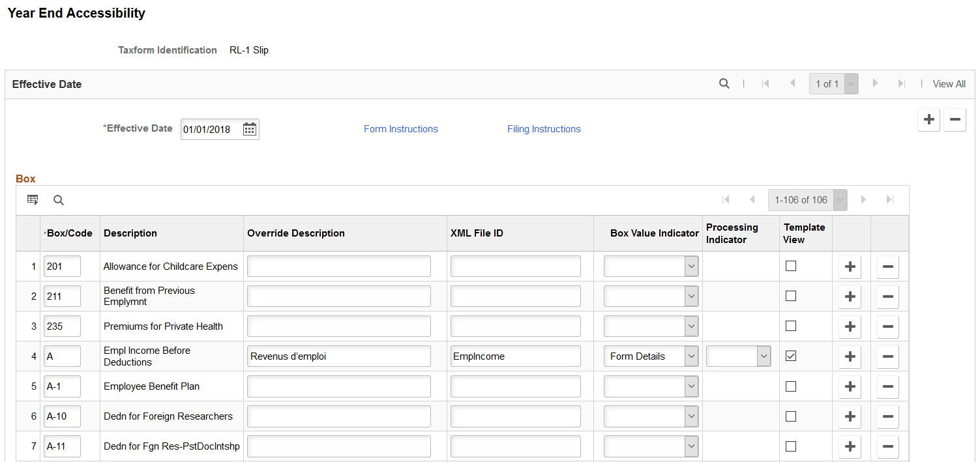The image size is (980, 462).
Task: Click Override Description field for box 211
Action: 338,296
